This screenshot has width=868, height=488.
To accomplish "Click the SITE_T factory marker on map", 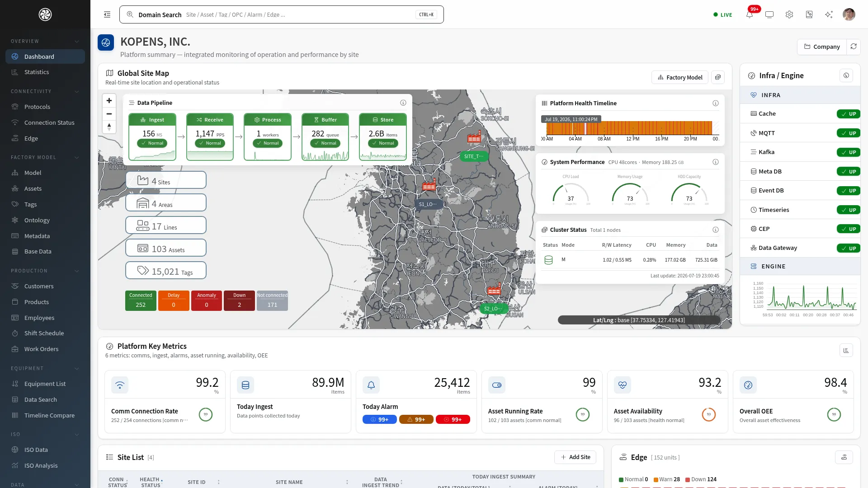I will pos(474,137).
